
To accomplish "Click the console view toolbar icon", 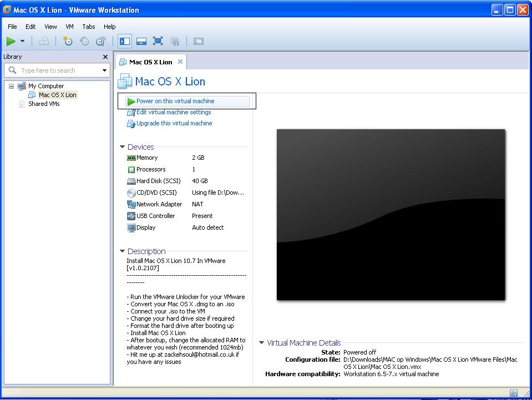I will [199, 42].
